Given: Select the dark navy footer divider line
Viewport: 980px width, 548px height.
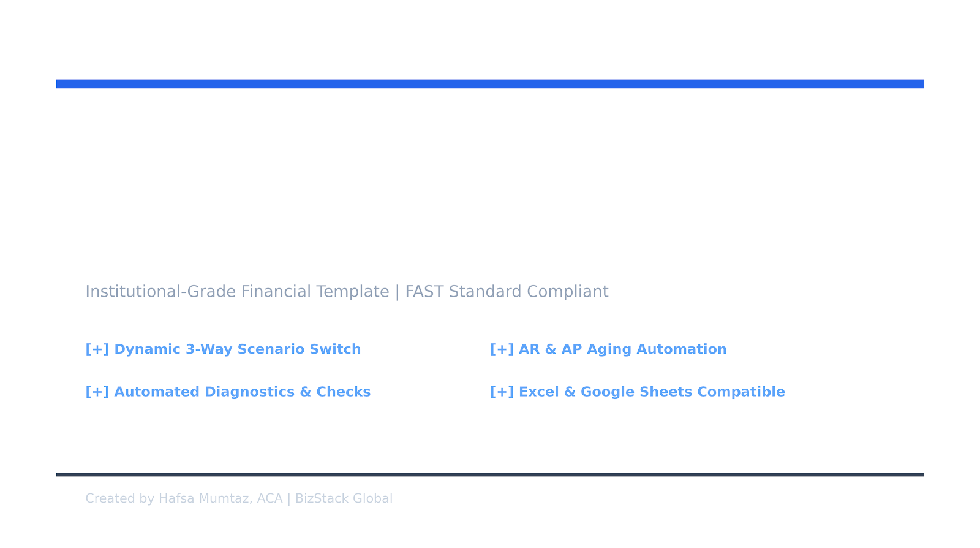Looking at the screenshot, I should pyautogui.click(x=490, y=474).
